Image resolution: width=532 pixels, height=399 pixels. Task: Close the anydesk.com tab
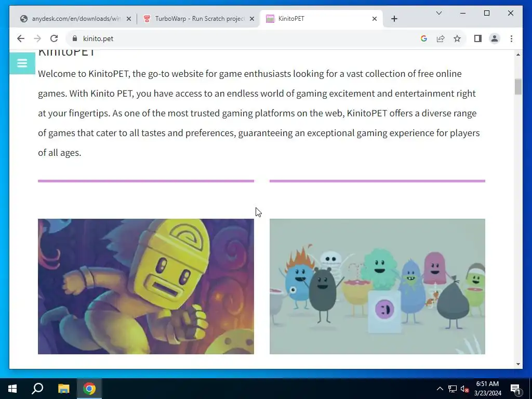pos(129,19)
